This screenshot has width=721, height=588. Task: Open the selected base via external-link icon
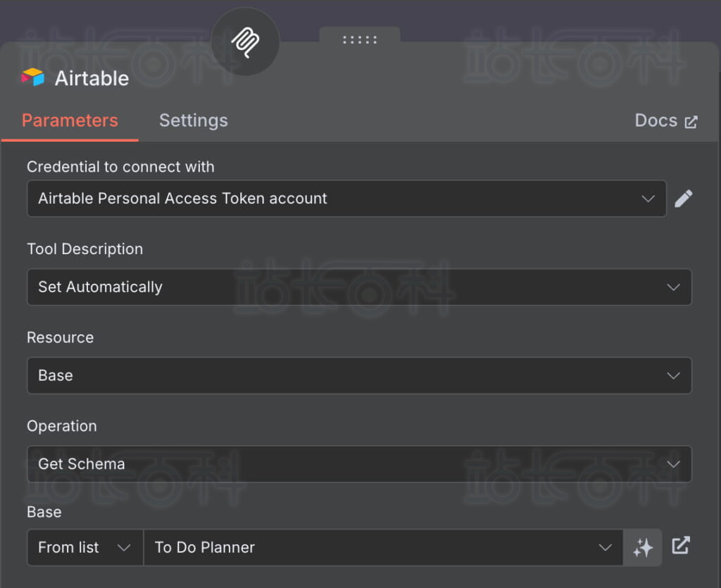click(681, 546)
